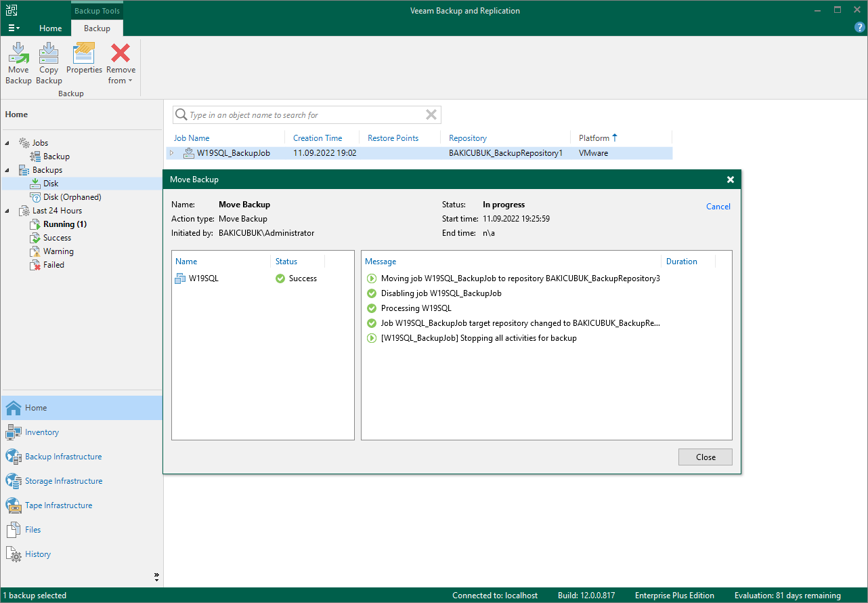Click 'Connected to: localhost' in status bar

point(495,596)
